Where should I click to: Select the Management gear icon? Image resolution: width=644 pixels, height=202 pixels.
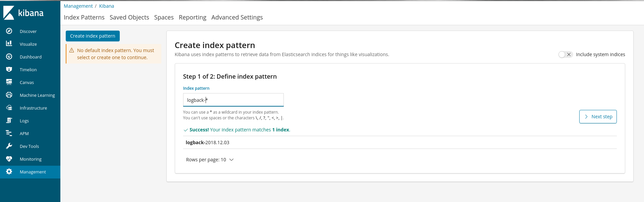point(9,171)
